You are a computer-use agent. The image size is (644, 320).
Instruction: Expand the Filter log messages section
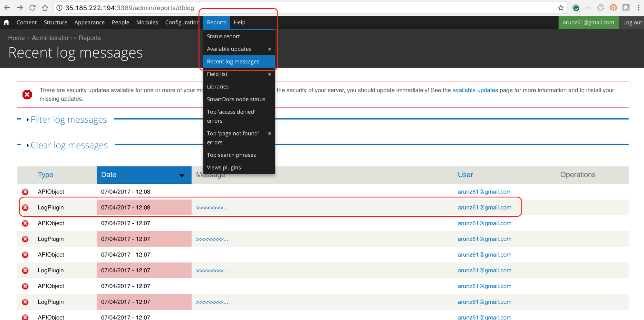pyautogui.click(x=69, y=120)
